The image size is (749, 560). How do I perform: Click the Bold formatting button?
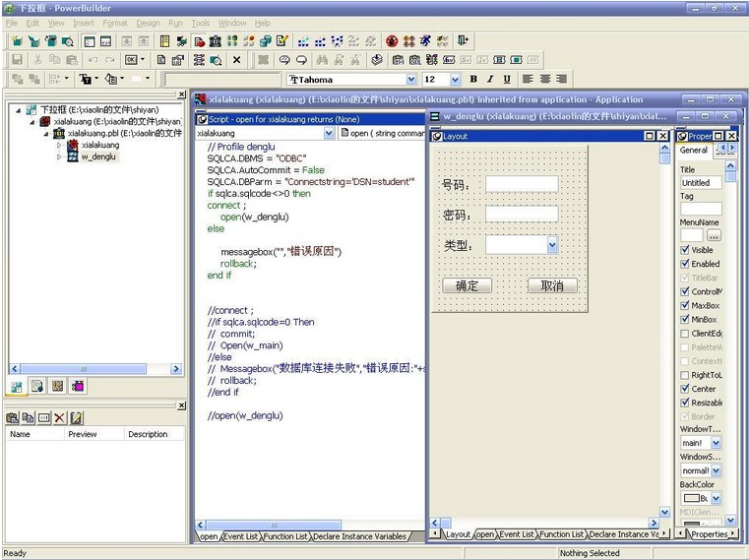click(473, 80)
